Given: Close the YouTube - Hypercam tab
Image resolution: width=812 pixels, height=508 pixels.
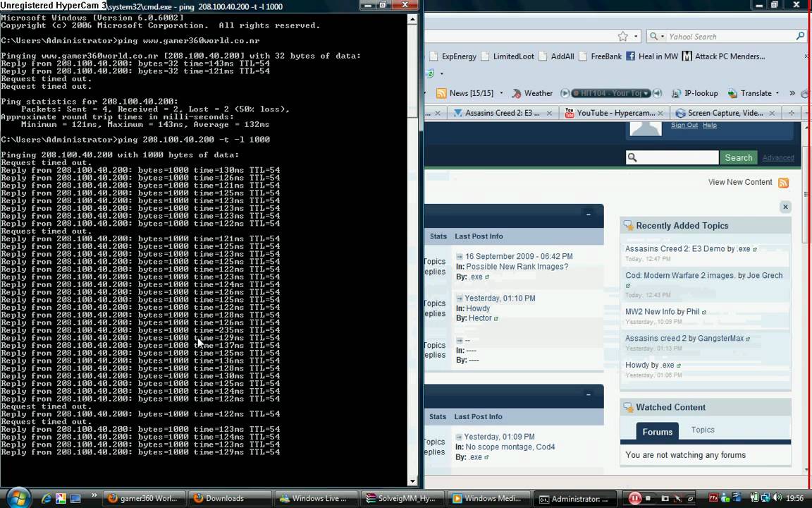Looking at the screenshot, I should tap(660, 113).
